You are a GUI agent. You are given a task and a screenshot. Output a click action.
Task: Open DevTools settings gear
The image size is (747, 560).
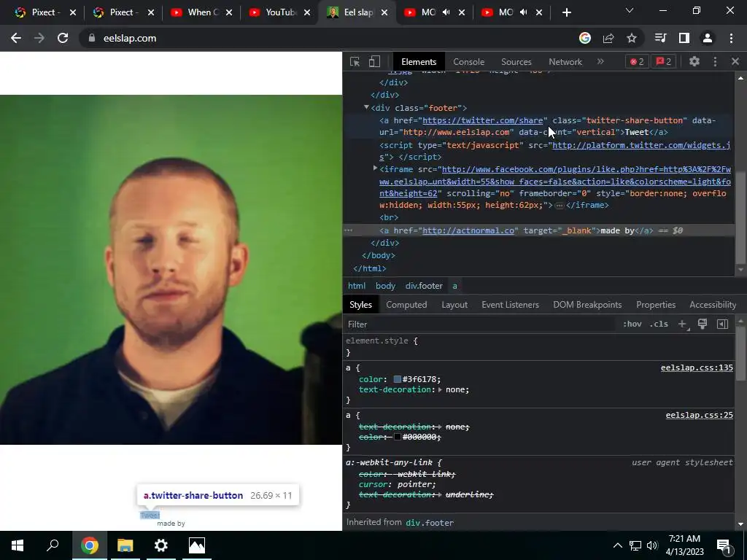click(694, 61)
